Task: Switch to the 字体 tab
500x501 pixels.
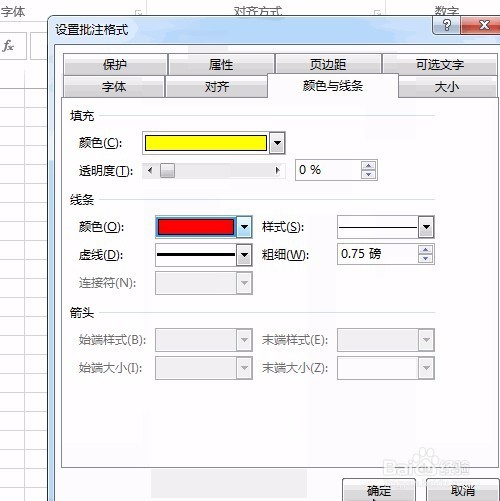Action: 114,86
